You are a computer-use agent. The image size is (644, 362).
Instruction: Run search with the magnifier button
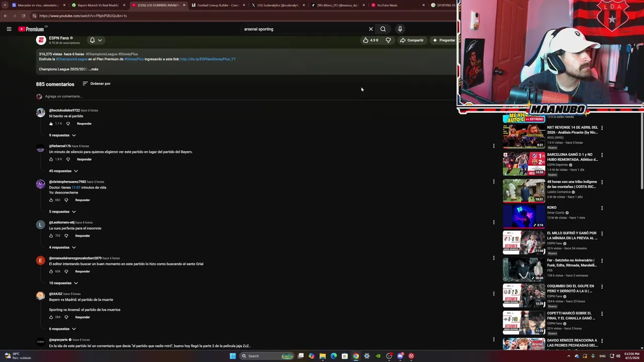tap(383, 29)
